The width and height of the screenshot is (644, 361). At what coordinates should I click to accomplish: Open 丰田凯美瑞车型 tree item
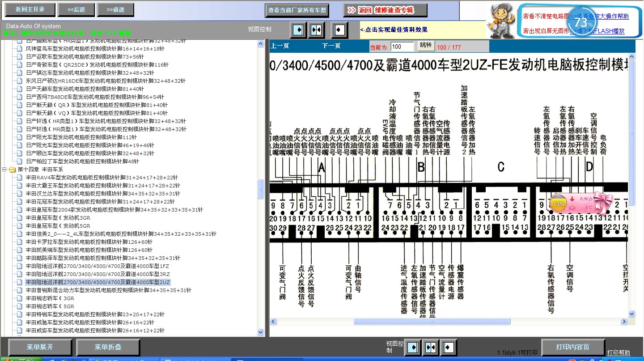(89, 250)
